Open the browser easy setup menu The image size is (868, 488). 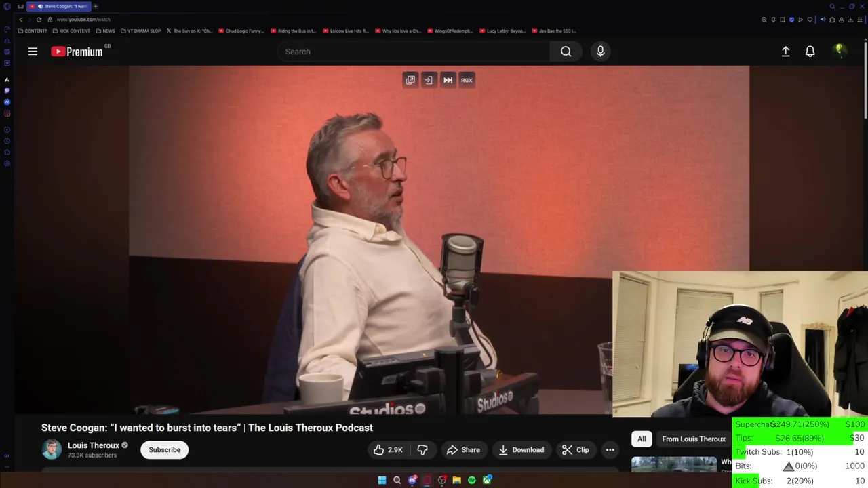[x=860, y=20]
